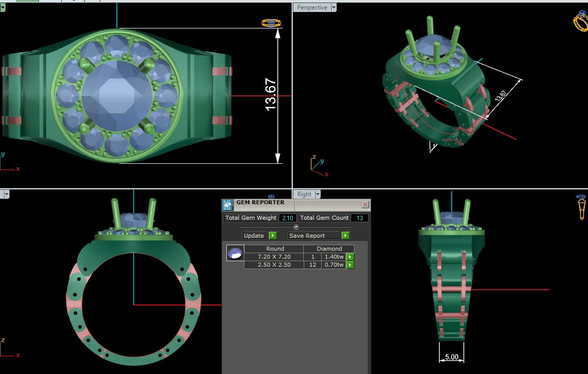Open the bottom-left viewport dropdown arrow
Screen dimensions: 588x374
coord(6,194)
